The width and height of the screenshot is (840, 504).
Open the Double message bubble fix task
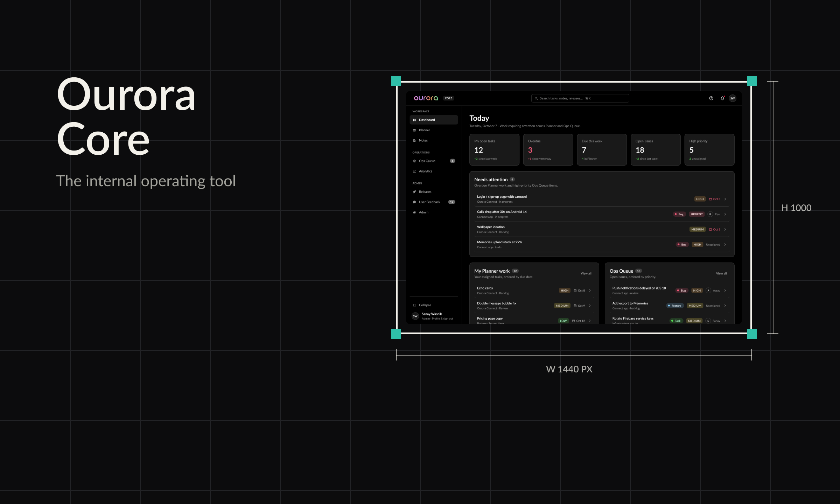(x=534, y=306)
